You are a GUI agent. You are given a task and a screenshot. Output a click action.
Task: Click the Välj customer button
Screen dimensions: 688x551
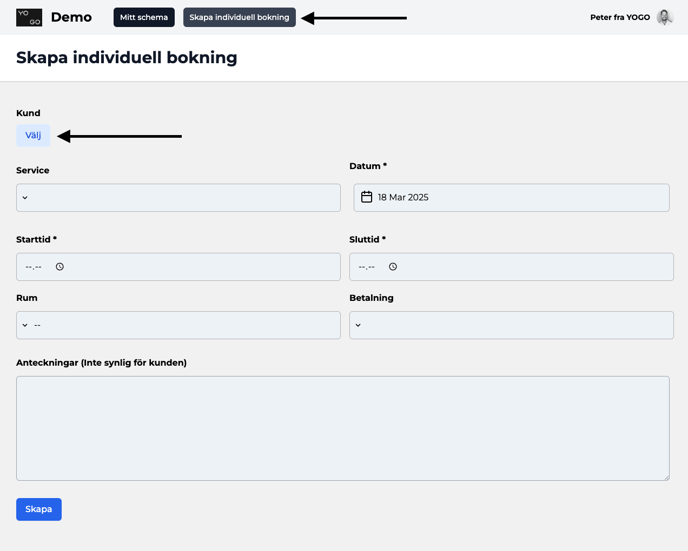33,135
